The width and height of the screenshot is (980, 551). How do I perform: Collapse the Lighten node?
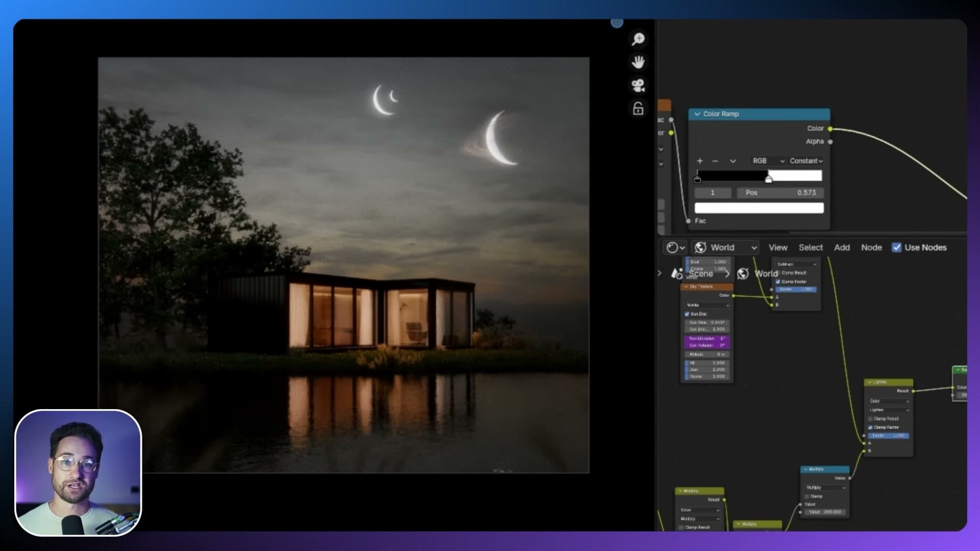point(869,382)
